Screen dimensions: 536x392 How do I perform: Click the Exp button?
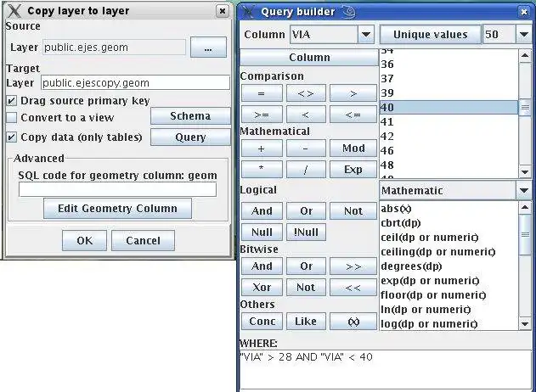(353, 170)
